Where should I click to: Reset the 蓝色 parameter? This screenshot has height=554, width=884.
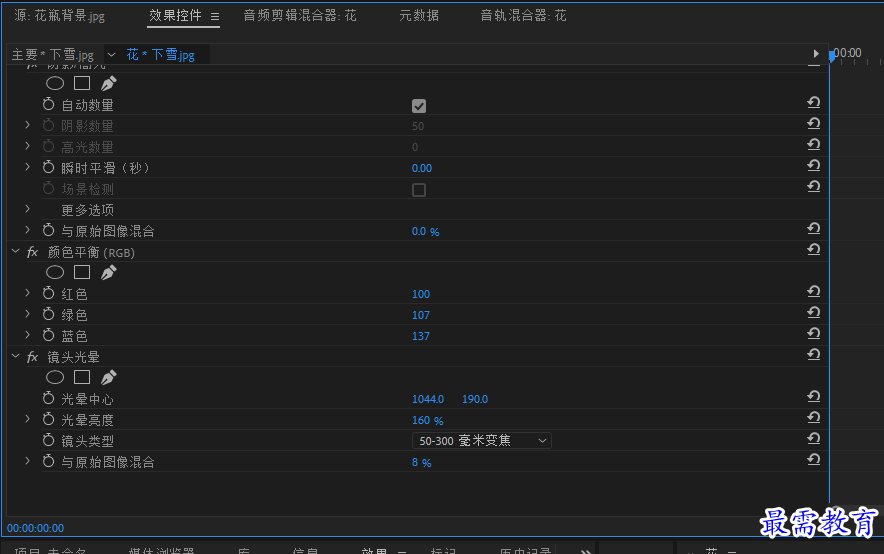click(813, 333)
